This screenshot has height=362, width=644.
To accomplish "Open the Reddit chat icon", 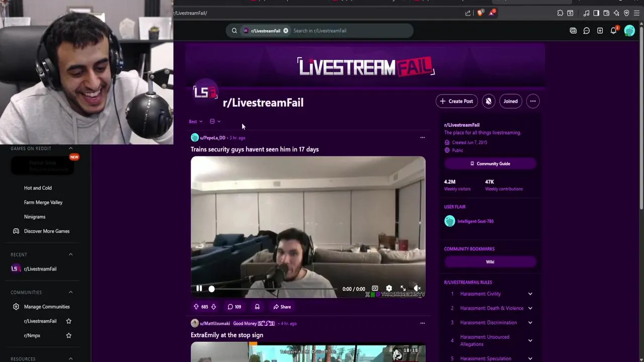I will [x=587, y=31].
